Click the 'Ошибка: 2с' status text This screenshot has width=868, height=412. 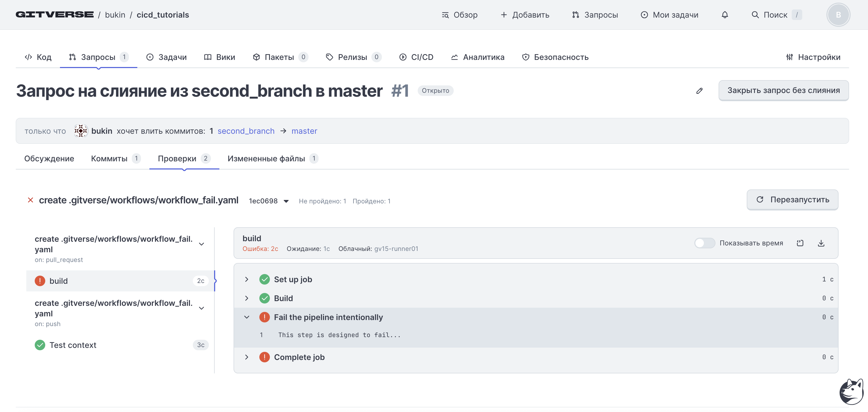click(x=260, y=249)
